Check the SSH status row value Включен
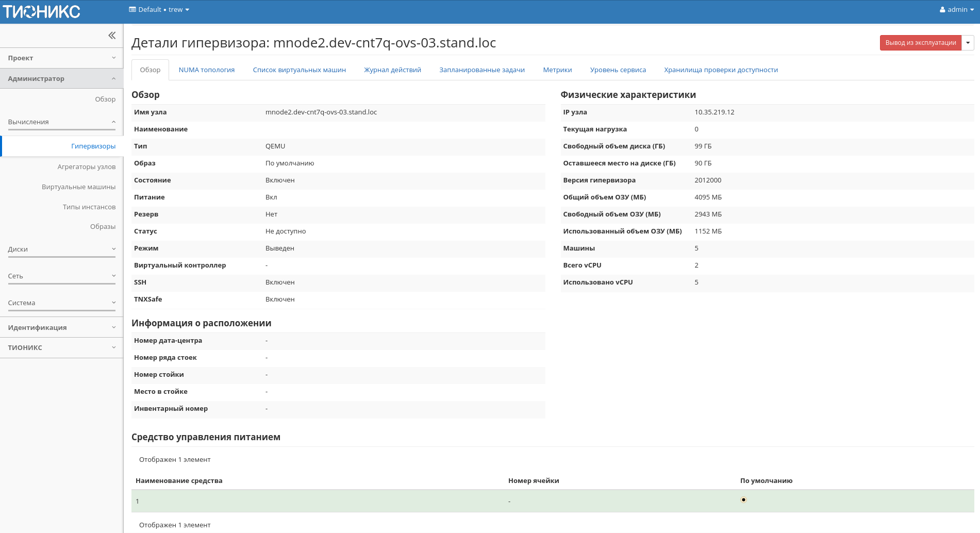This screenshot has height=533, width=980. point(280,282)
